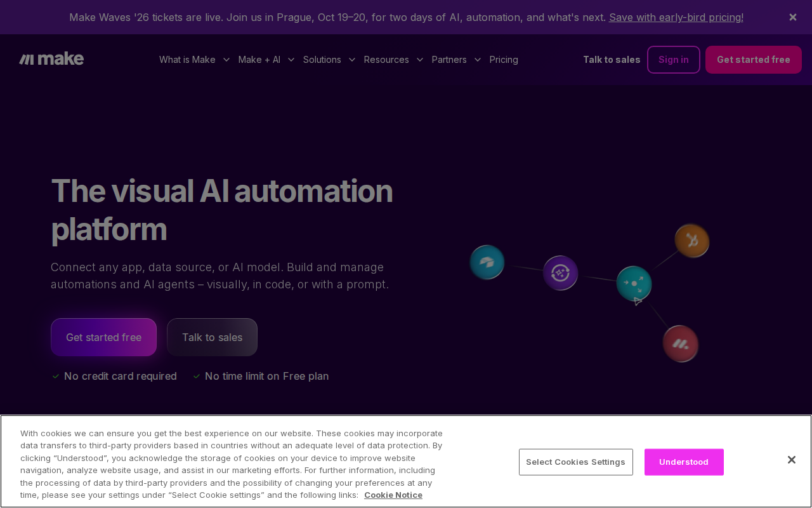Click the No credit card required checkmark
Viewport: 812px width, 508px height.
[x=56, y=377]
